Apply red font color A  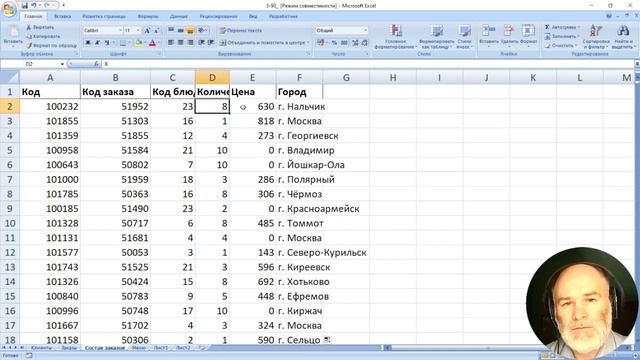[152, 42]
